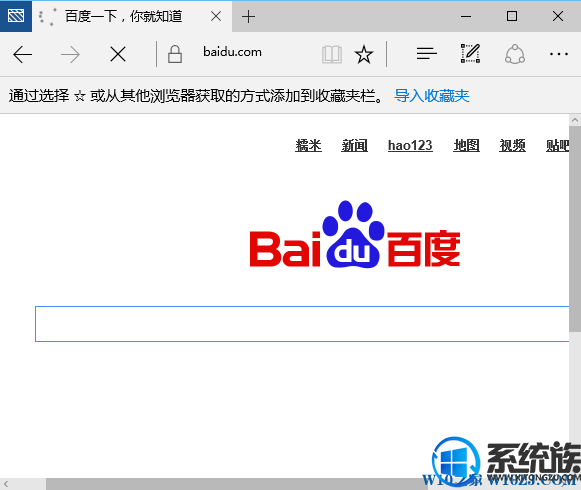Click the horizontal scrollbar thumb
581x490 pixels.
pyautogui.click(x=237, y=484)
